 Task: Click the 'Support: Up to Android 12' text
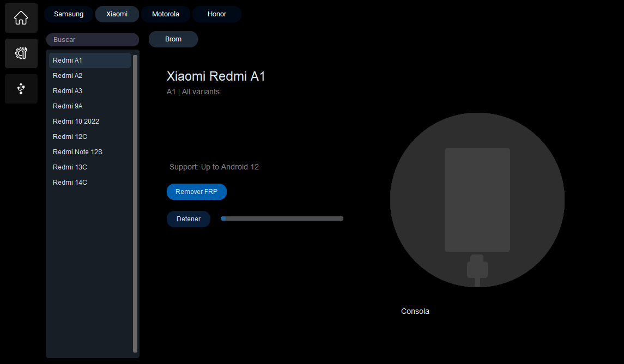214,167
